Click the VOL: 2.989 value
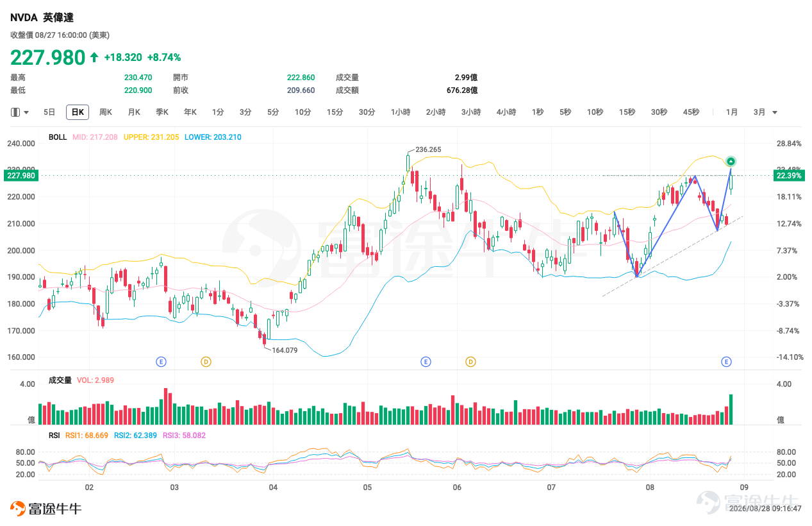The height and width of the screenshot is (526, 812). [95, 380]
